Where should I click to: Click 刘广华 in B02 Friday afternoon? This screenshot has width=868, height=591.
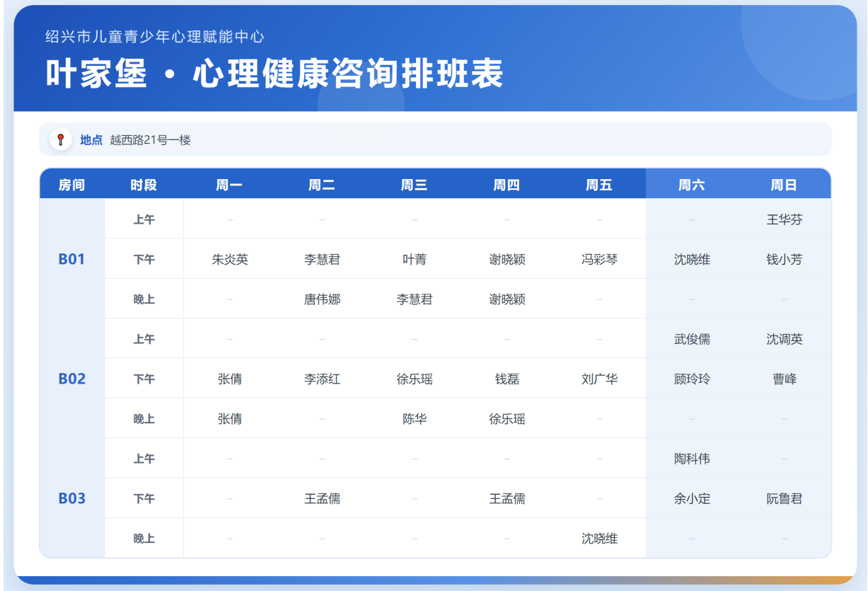tap(600, 379)
